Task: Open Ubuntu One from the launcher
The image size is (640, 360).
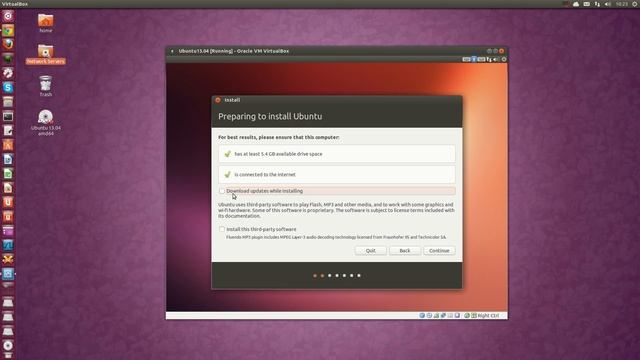Action: point(8,202)
